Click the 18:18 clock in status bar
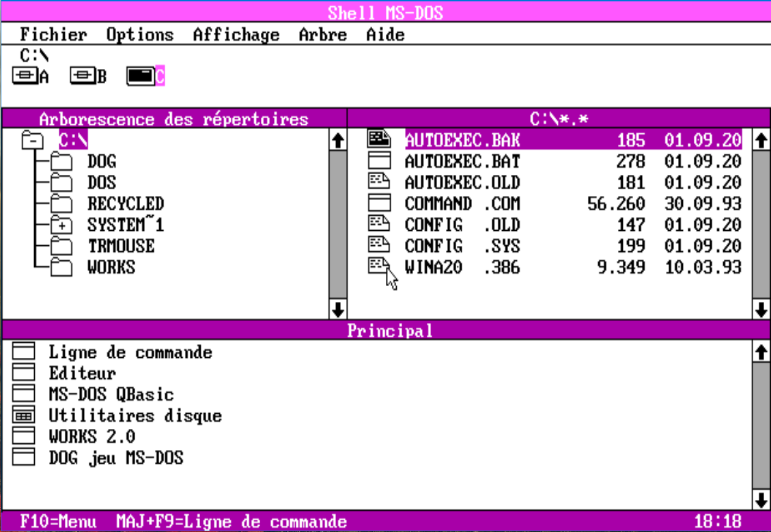771x532 pixels. (x=718, y=521)
